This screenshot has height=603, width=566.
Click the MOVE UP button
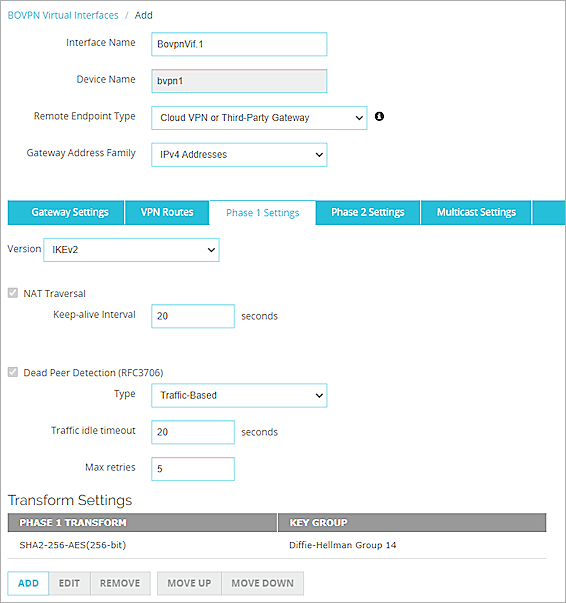tap(189, 583)
